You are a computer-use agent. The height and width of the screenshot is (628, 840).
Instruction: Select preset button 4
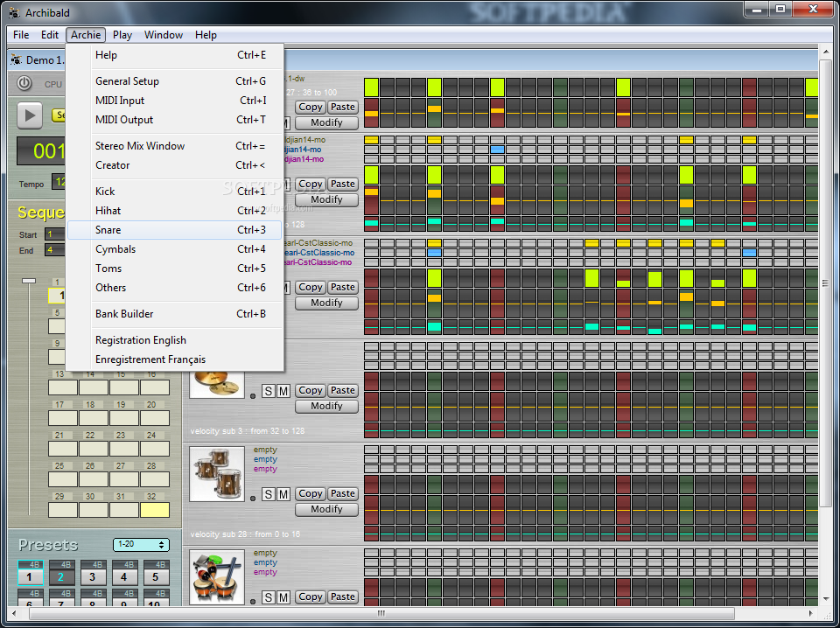(x=124, y=576)
